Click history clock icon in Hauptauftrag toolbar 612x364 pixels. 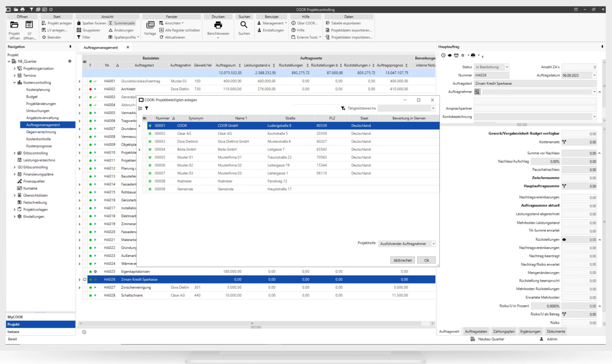coord(443,55)
